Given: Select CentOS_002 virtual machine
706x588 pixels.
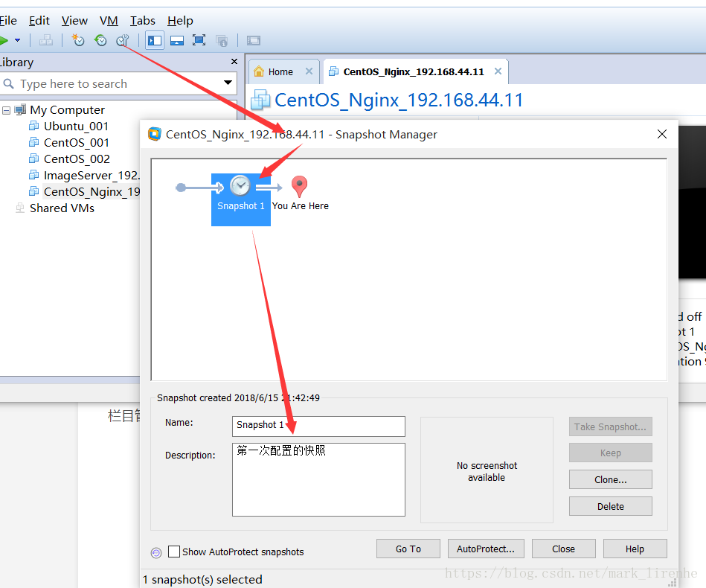Looking at the screenshot, I should [x=77, y=159].
